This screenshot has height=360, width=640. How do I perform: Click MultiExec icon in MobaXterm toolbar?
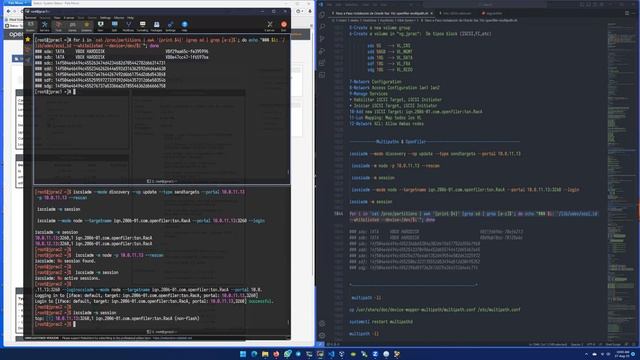128,26
